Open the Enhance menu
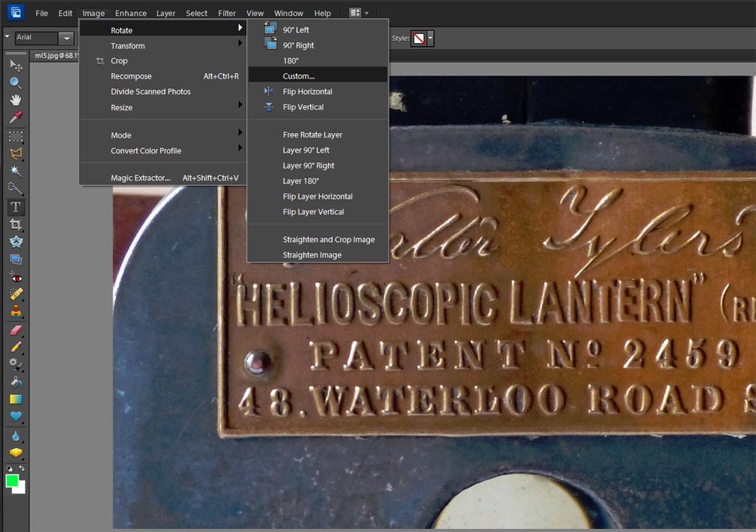Image resolution: width=756 pixels, height=532 pixels. [131, 13]
